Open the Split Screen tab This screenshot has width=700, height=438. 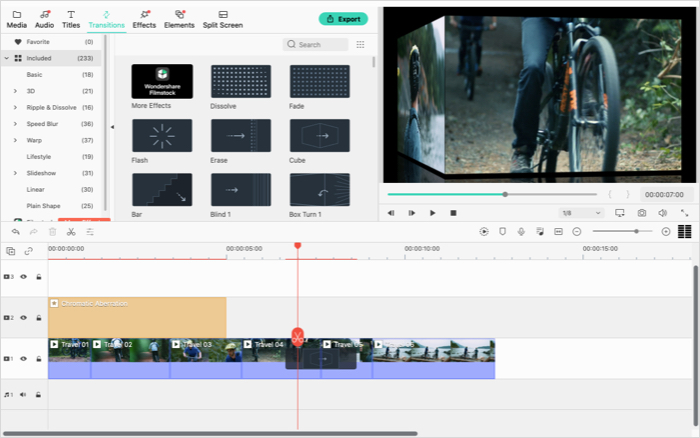(223, 20)
